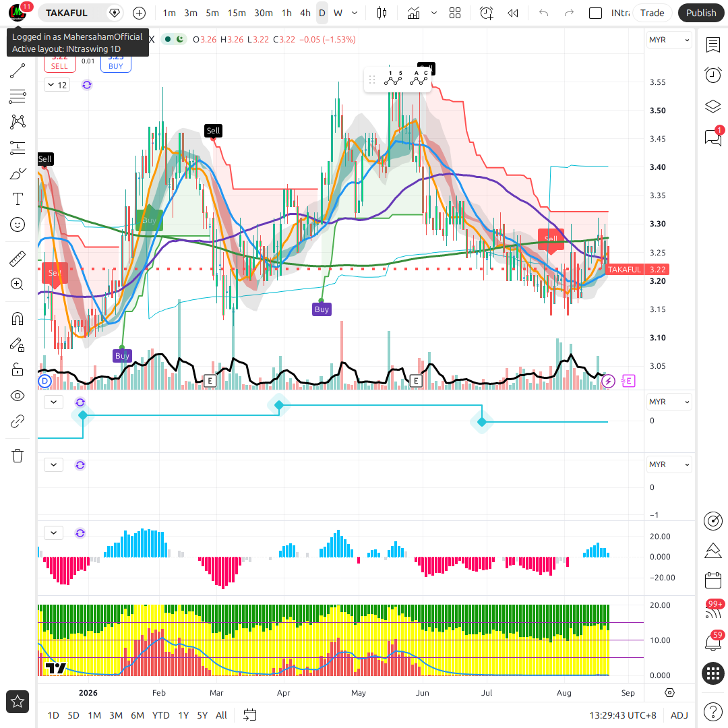Open the candlestick chart type selector
The image size is (728, 728).
[x=382, y=13]
